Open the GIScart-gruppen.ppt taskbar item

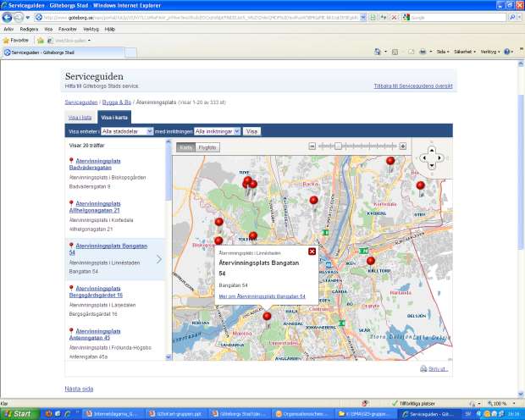pos(176,414)
